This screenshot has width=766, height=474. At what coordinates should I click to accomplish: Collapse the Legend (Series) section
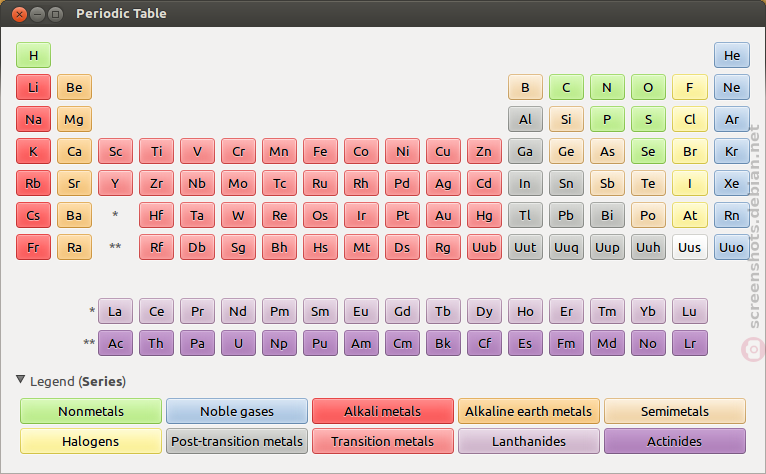pyautogui.click(x=21, y=380)
